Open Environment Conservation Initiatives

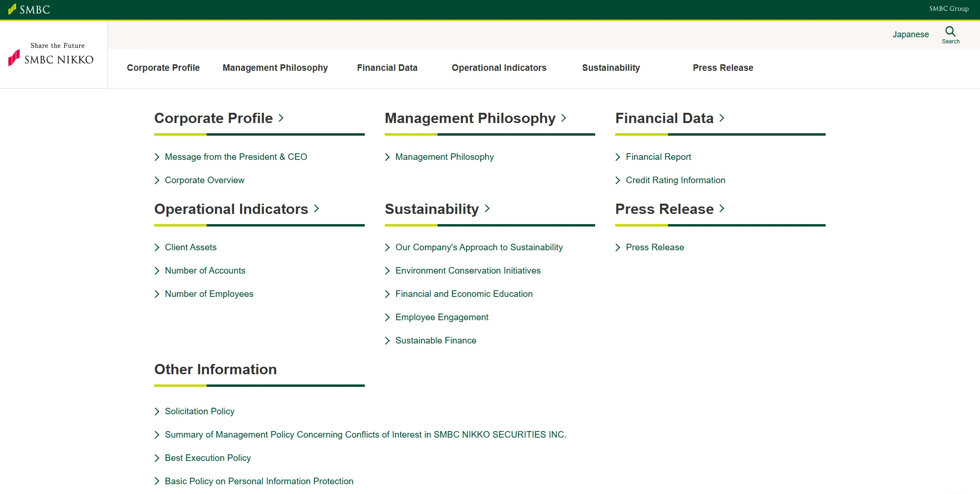(468, 271)
